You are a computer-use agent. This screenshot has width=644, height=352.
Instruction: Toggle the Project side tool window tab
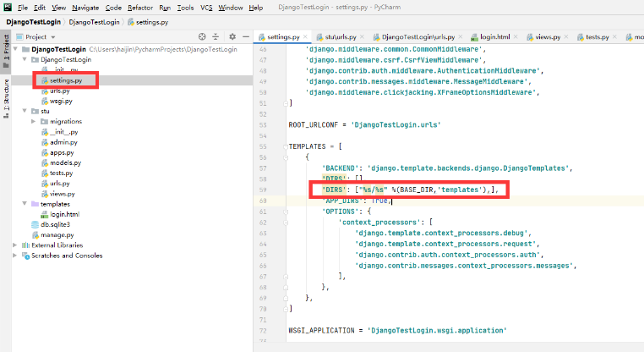(6, 51)
